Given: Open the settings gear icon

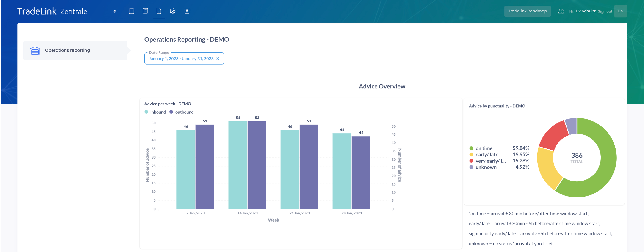Looking at the screenshot, I should 172,11.
